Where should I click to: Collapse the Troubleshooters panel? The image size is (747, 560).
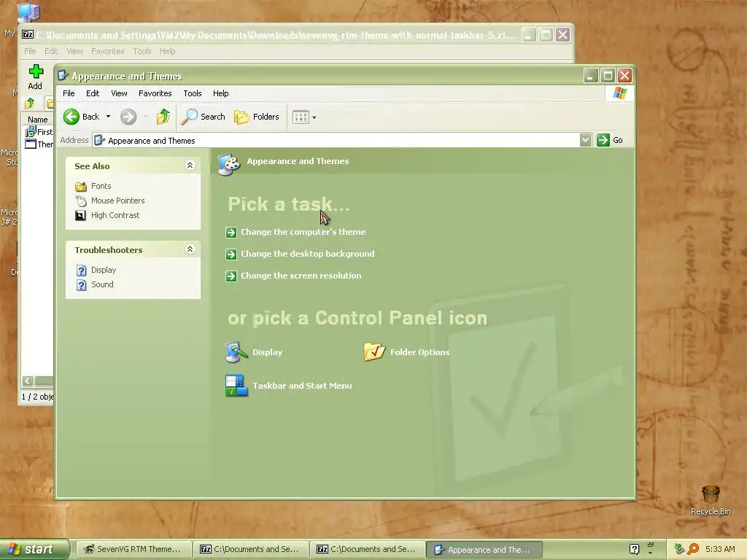(190, 249)
